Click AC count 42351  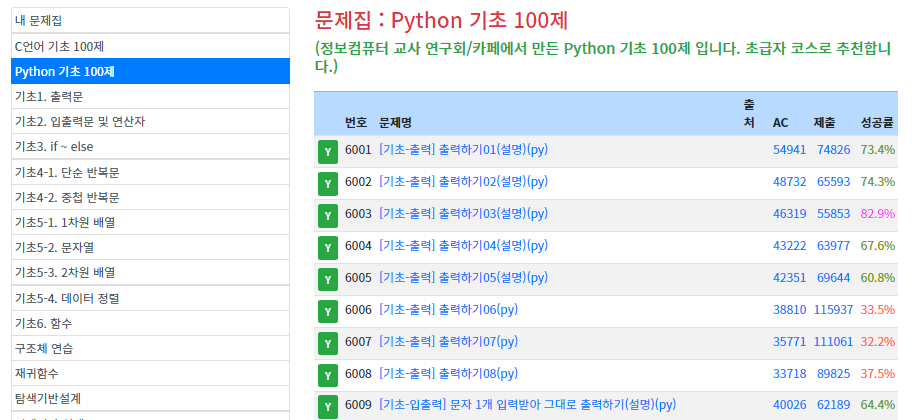(x=789, y=277)
